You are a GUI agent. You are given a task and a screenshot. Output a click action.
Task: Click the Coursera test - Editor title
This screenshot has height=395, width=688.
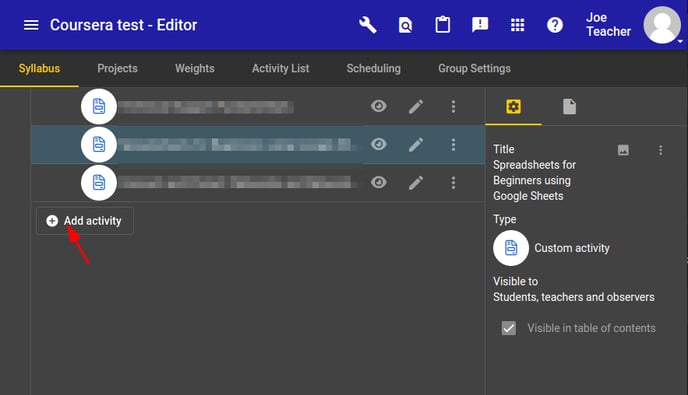123,25
